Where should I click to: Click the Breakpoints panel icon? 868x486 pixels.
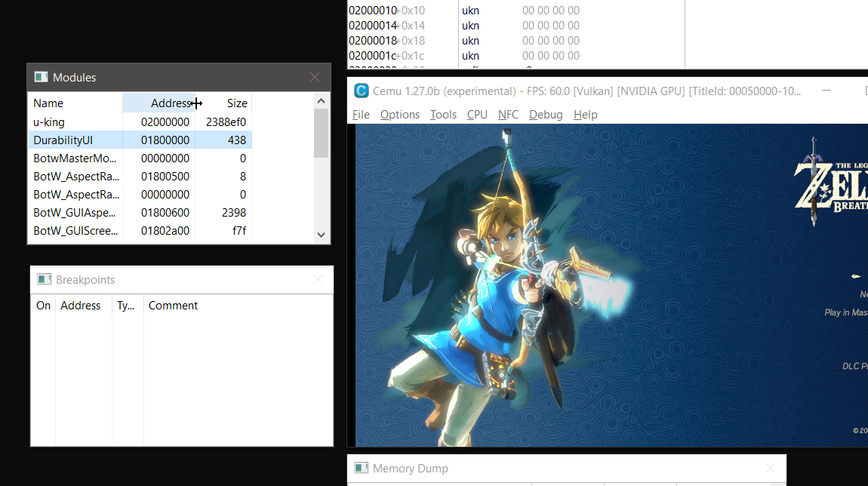coord(44,279)
